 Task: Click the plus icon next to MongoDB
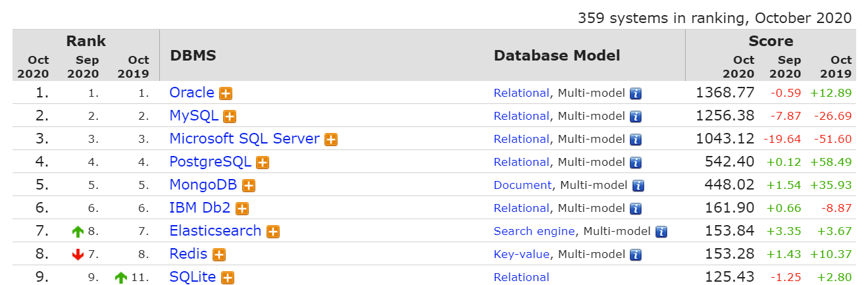pyautogui.click(x=249, y=186)
